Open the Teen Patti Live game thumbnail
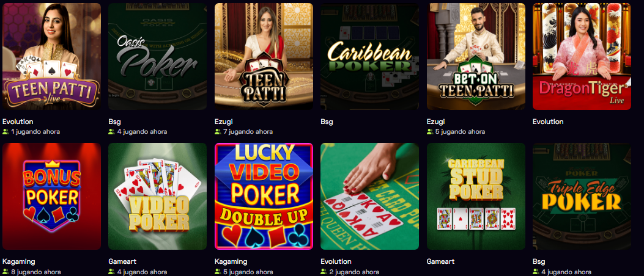Image resolution: width=644 pixels, height=276 pixels. [x=52, y=57]
